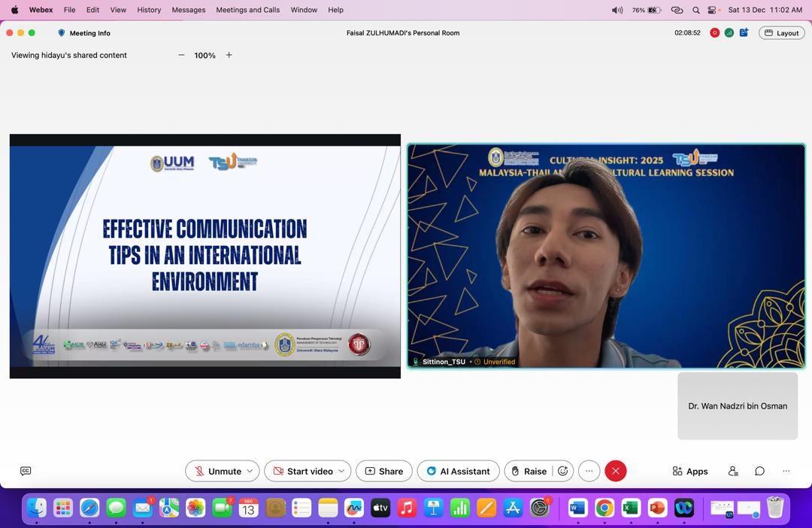
Task: Unmute the microphone
Action: pos(217,471)
